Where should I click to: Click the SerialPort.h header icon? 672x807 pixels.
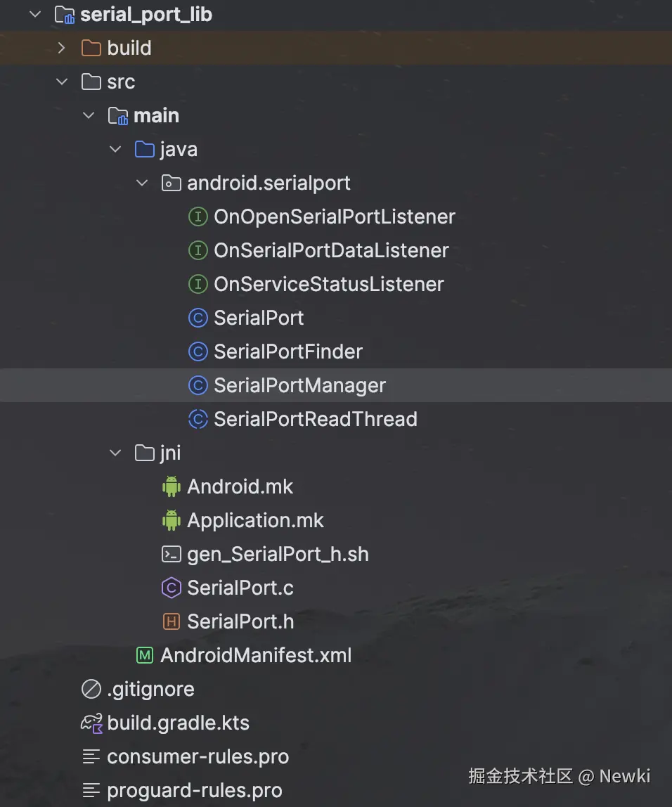click(172, 621)
